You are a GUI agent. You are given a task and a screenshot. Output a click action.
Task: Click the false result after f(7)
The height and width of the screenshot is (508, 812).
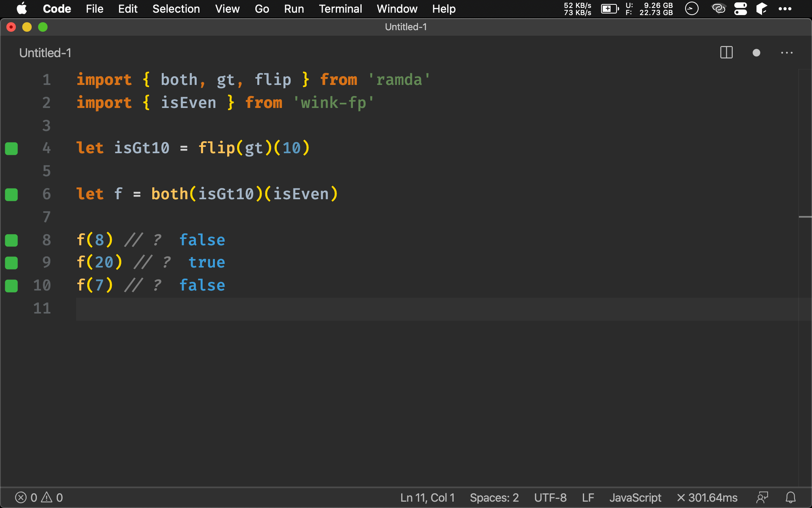pos(202,285)
